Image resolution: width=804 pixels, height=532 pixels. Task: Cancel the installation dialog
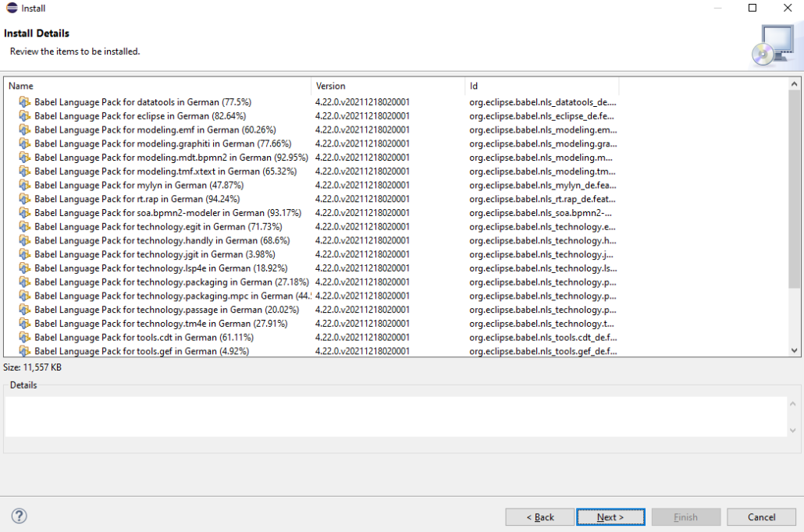(x=761, y=517)
